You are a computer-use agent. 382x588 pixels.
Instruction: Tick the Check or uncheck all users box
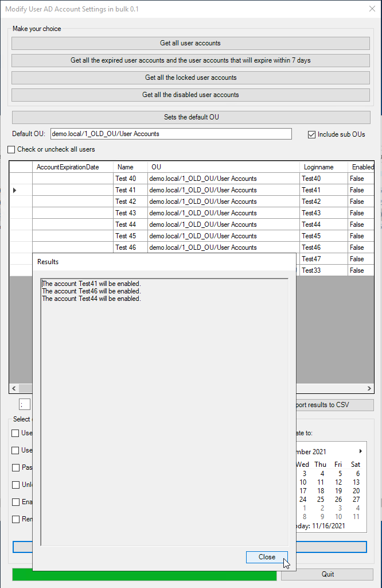(x=11, y=149)
